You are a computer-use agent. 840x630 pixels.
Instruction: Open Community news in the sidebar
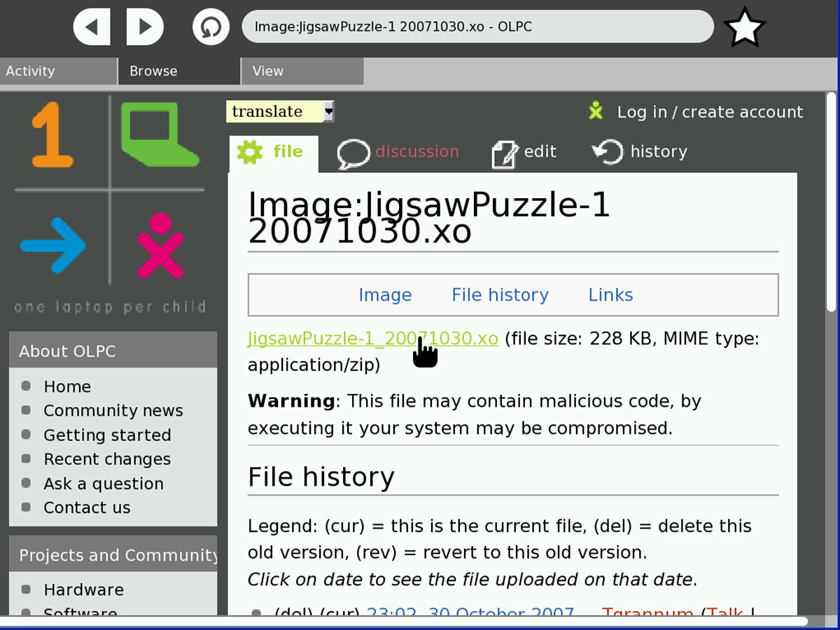pos(113,411)
